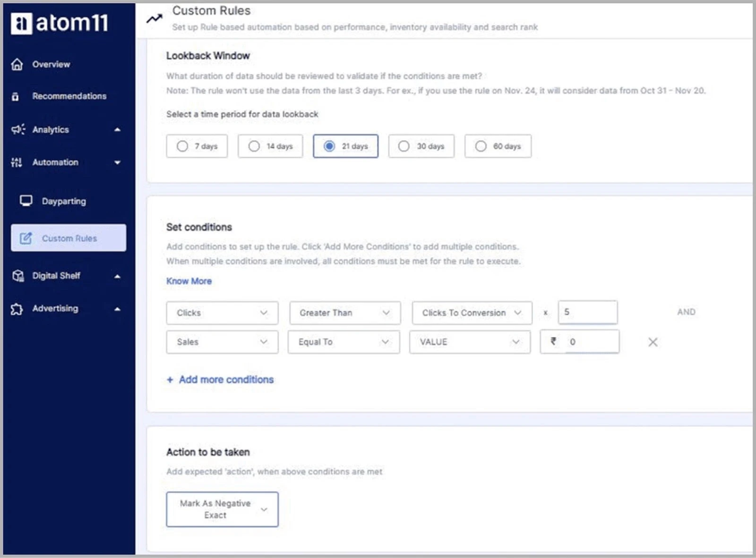Screen dimensions: 756x558
Task: Click the AND condition connector label
Action: point(686,312)
